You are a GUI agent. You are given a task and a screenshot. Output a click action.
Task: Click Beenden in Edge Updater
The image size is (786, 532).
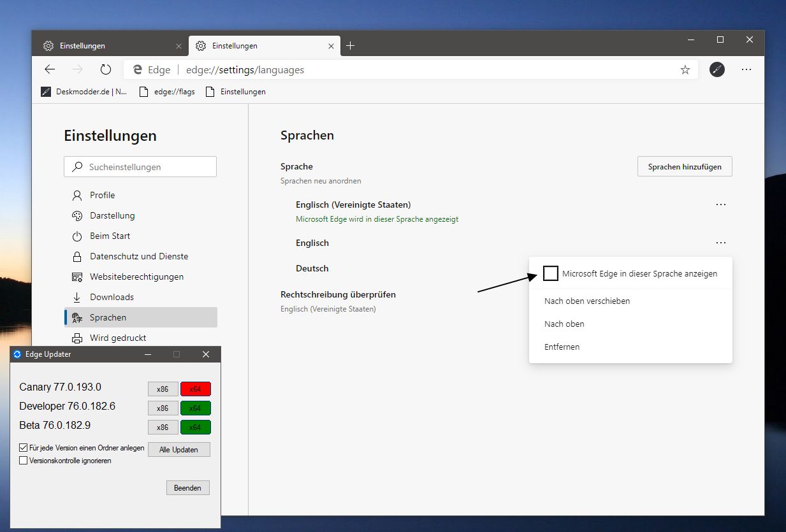click(188, 487)
